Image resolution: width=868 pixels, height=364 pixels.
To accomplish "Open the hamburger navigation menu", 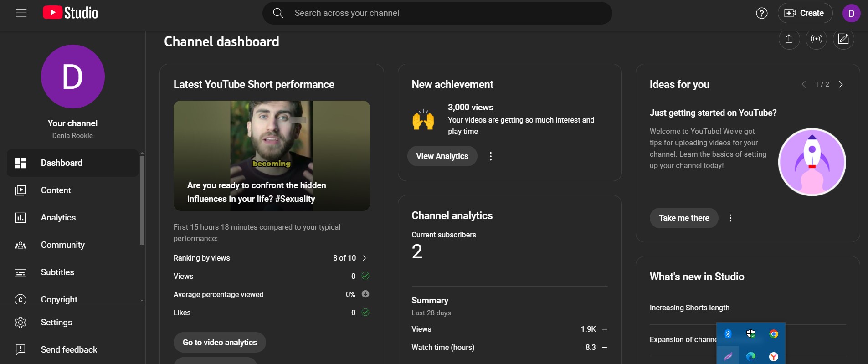I will [21, 13].
